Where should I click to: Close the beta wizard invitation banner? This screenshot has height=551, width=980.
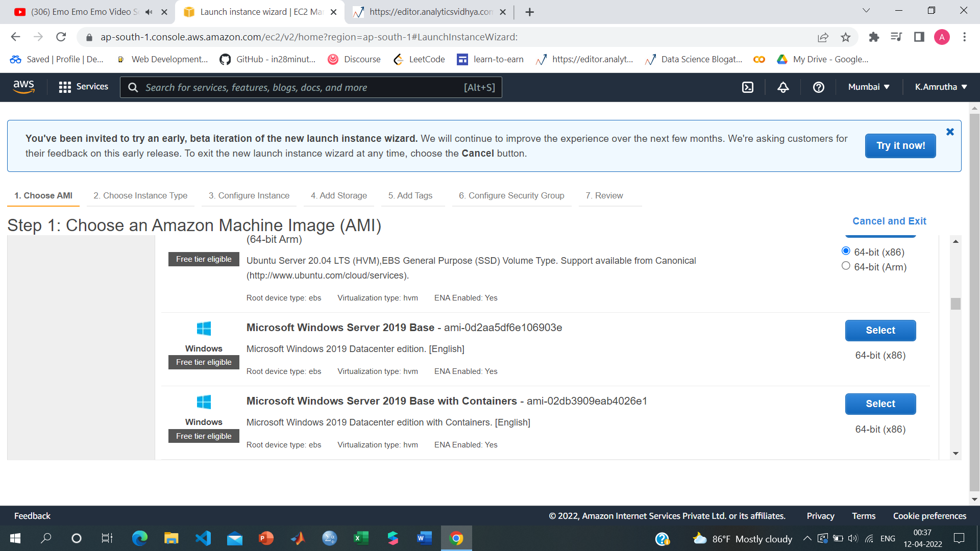(x=950, y=132)
